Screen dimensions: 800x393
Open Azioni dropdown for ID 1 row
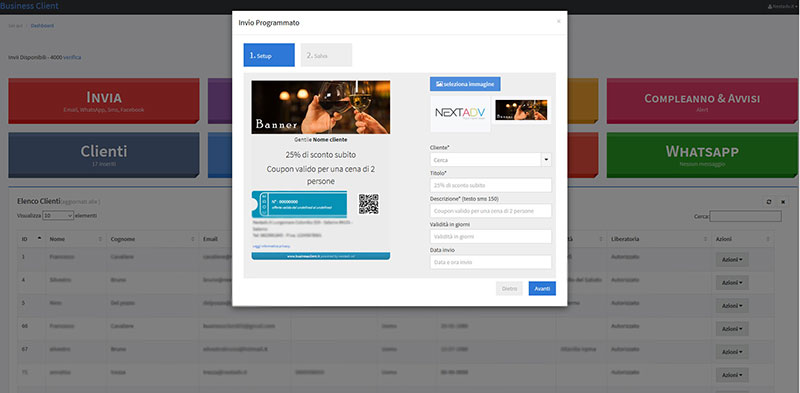[x=732, y=259]
